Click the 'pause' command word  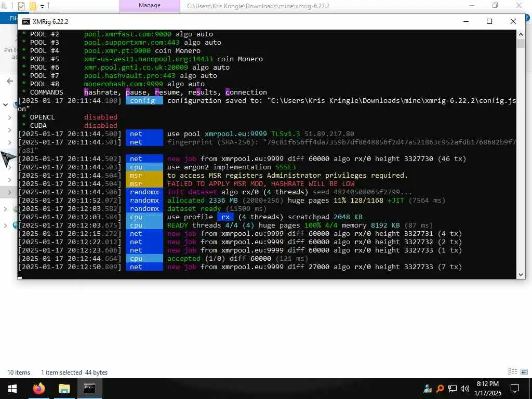[x=136, y=92]
